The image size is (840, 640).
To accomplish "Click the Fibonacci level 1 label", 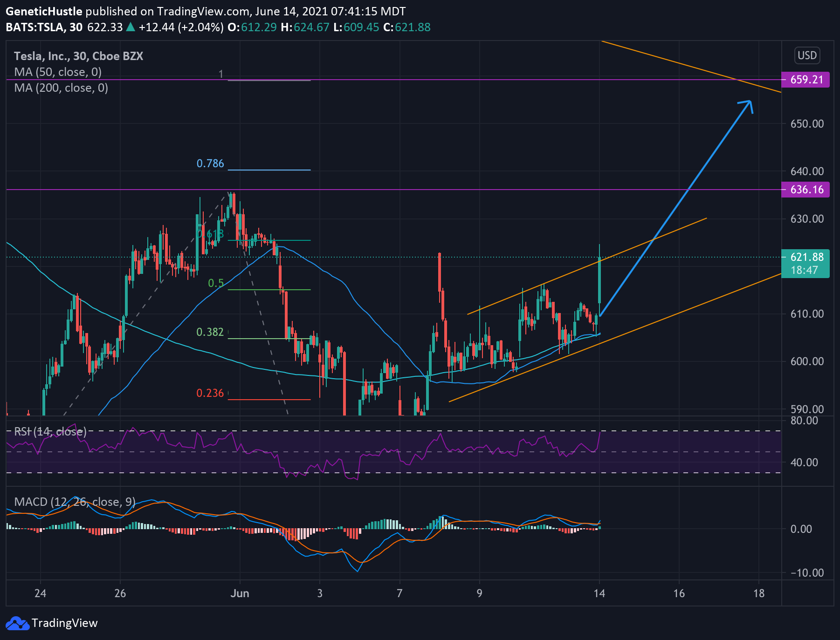I will (x=221, y=74).
